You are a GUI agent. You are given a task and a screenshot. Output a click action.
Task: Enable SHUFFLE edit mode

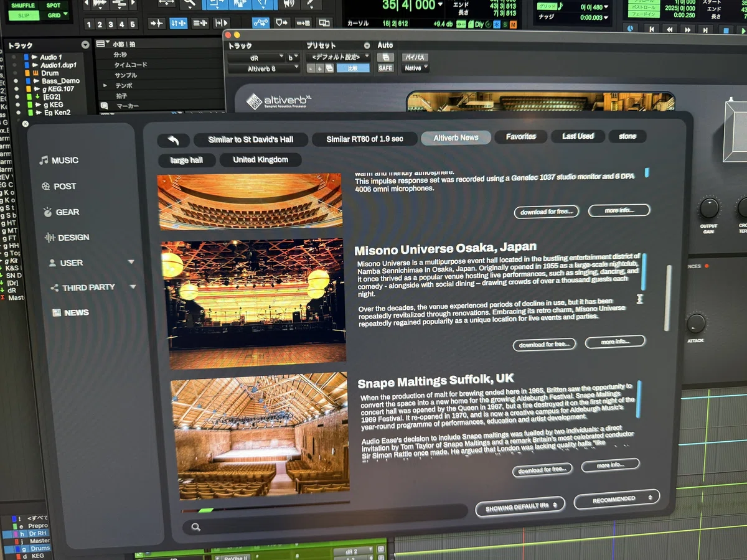(x=23, y=6)
